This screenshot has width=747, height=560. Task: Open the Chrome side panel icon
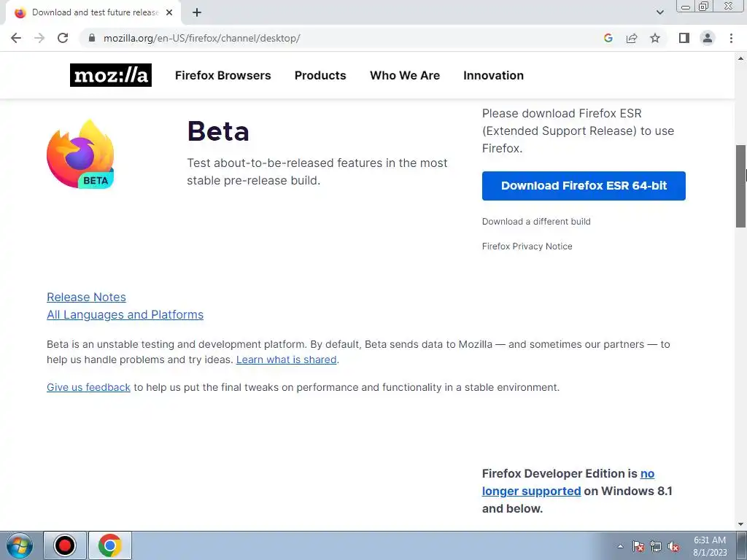pos(684,38)
